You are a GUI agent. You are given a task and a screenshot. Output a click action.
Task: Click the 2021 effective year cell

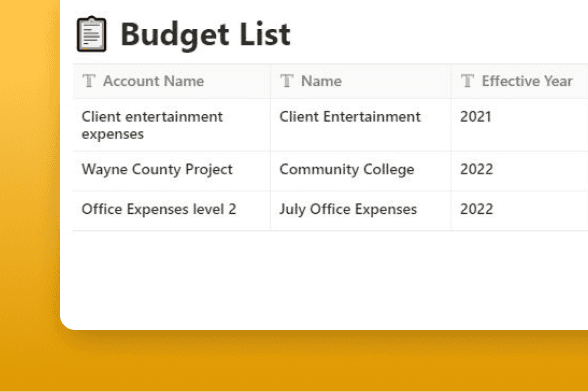point(520,125)
